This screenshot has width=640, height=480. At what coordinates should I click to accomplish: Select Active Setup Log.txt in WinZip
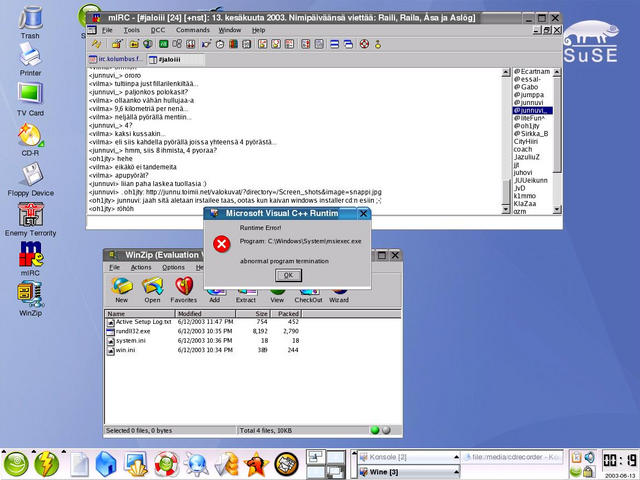click(143, 322)
